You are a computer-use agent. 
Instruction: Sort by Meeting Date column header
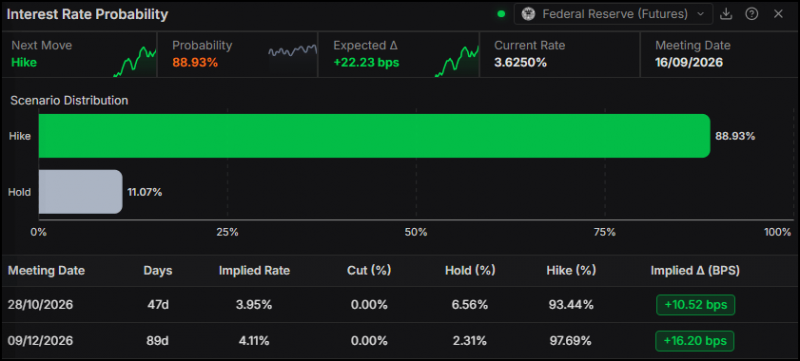tap(46, 271)
